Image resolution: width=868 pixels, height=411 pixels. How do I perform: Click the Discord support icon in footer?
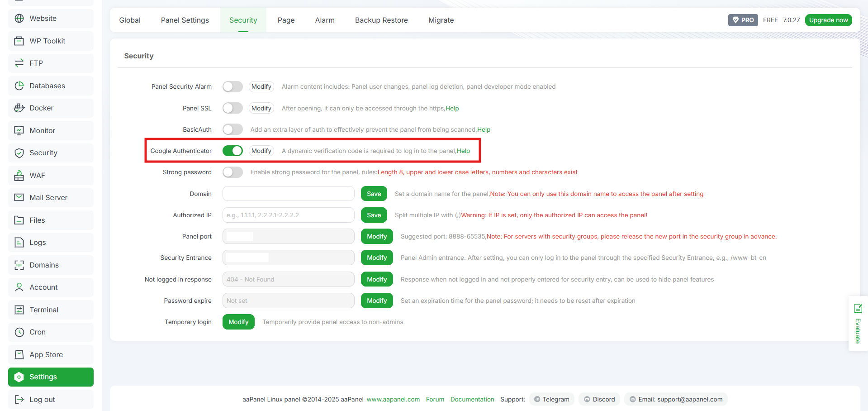click(x=587, y=399)
